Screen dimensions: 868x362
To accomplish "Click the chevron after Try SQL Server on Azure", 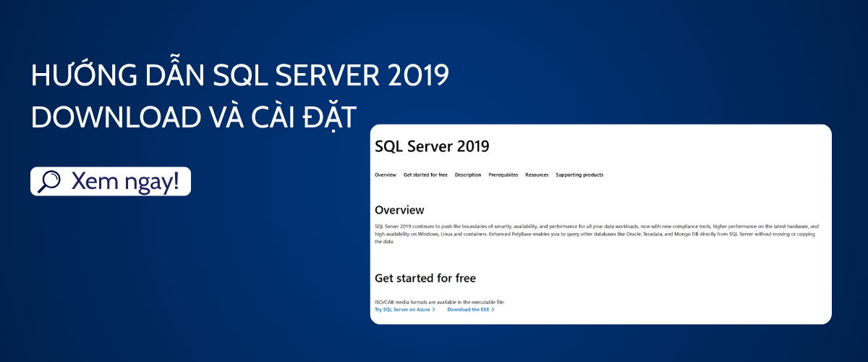I will coord(433,309).
